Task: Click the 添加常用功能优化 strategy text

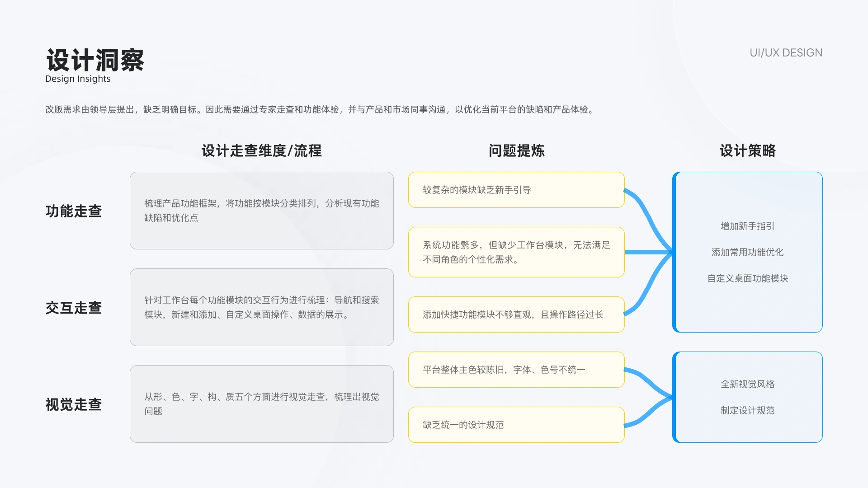Action: coord(748,252)
